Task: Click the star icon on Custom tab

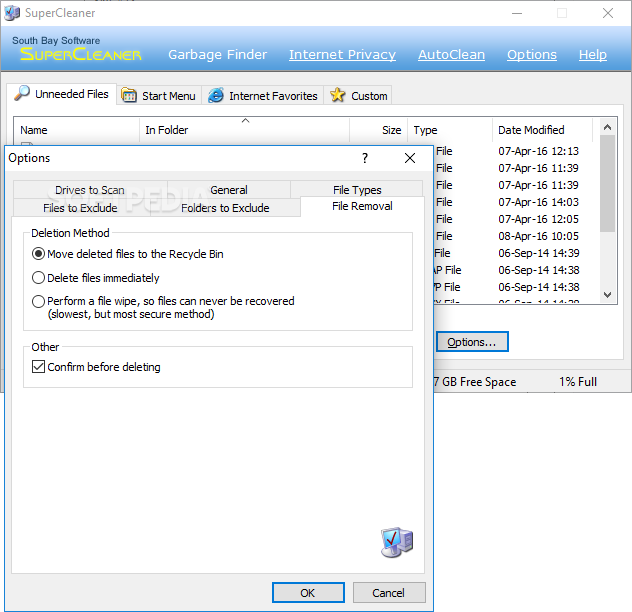Action: [x=337, y=96]
